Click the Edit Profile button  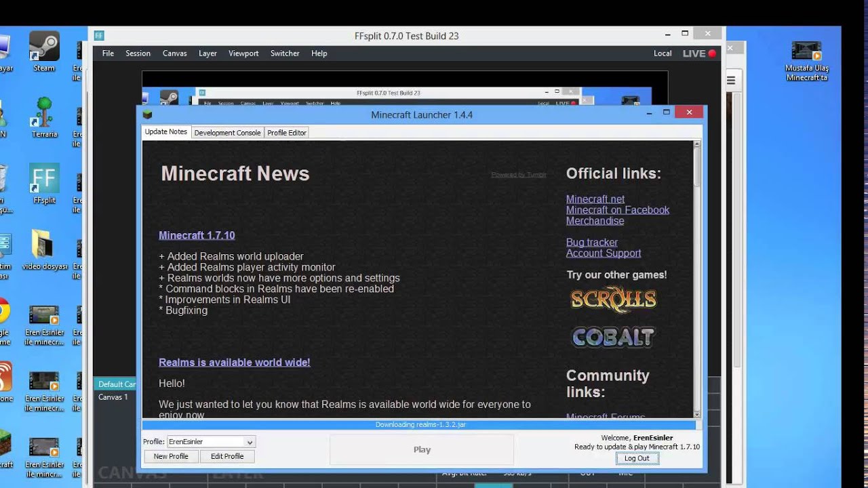coord(227,457)
